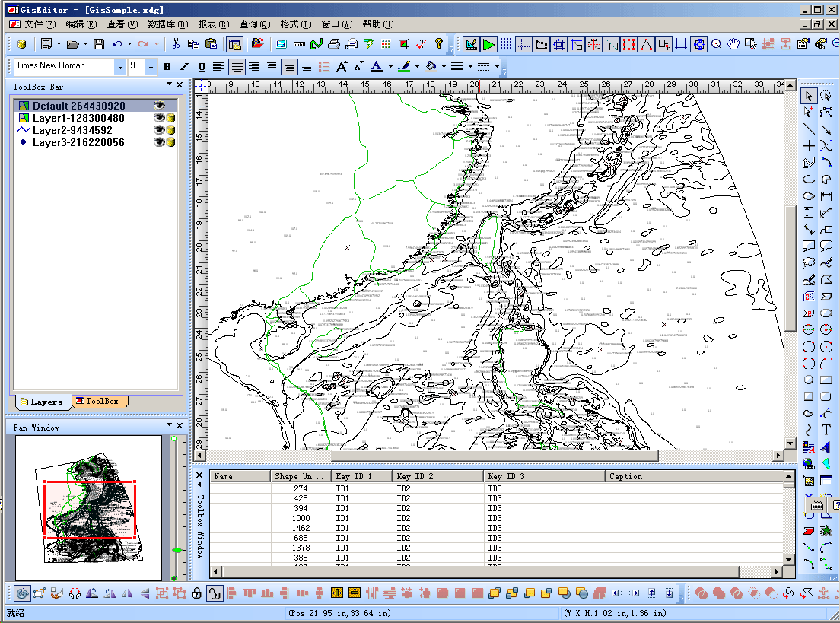840x623 pixels.
Task: Click the green zoom slider handle in Pan Window
Action: 177,550
